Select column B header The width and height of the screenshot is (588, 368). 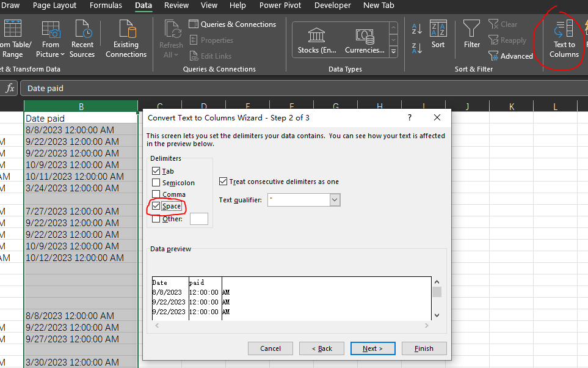(81, 106)
